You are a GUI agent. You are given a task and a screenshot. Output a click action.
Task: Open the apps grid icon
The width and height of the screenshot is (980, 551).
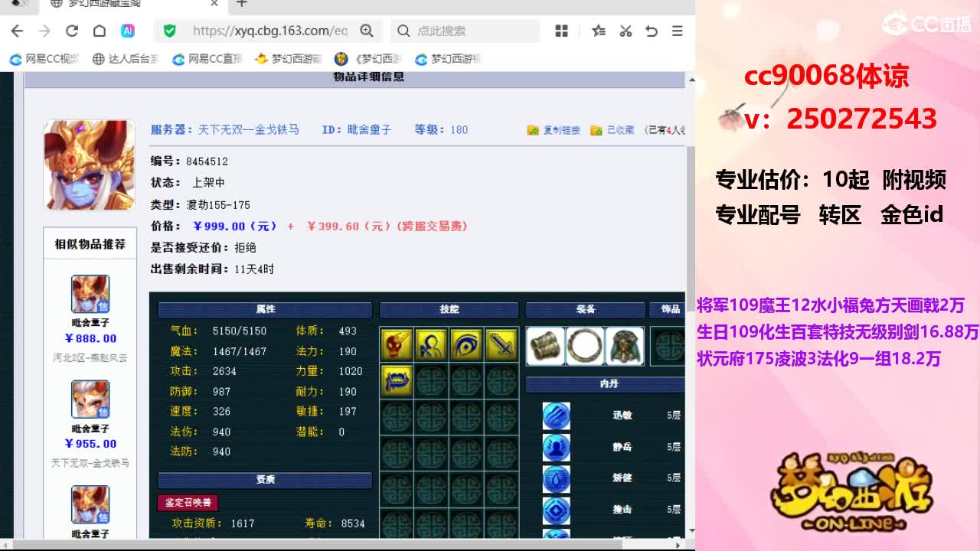pyautogui.click(x=561, y=31)
